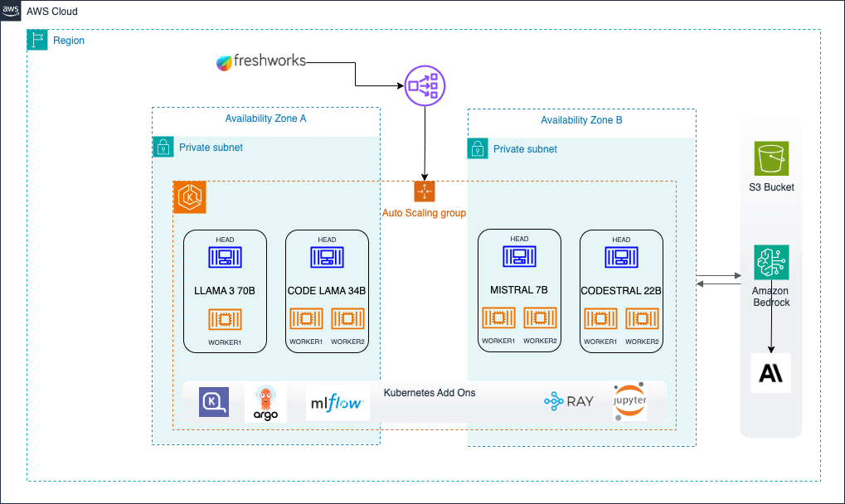Select the MISTRAL 7B WORKER2 chip icon
This screenshot has width=845, height=504.
click(x=540, y=317)
